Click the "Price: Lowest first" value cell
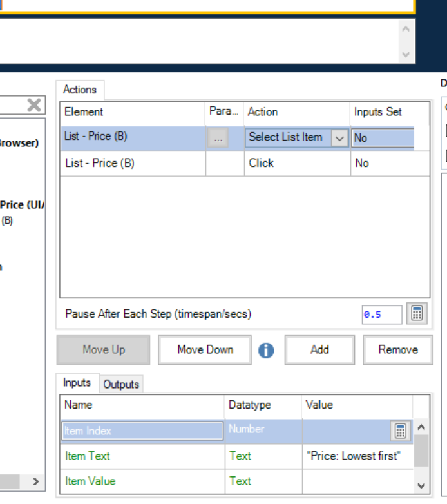This screenshot has height=504, width=447. tap(357, 456)
